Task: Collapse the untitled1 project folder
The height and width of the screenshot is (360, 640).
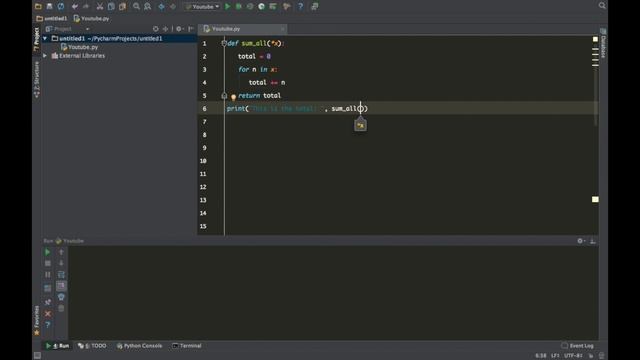Action: (45, 38)
